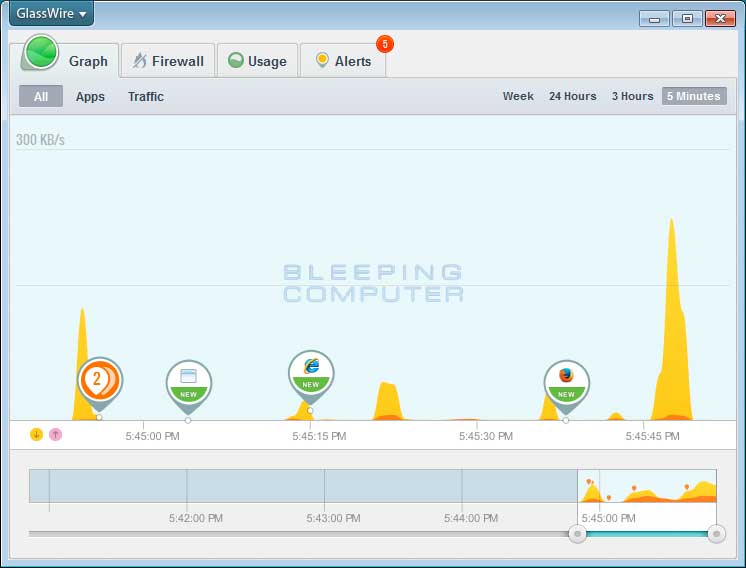746x568 pixels.
Task: Click the right timeline slider handle
Action: [716, 534]
